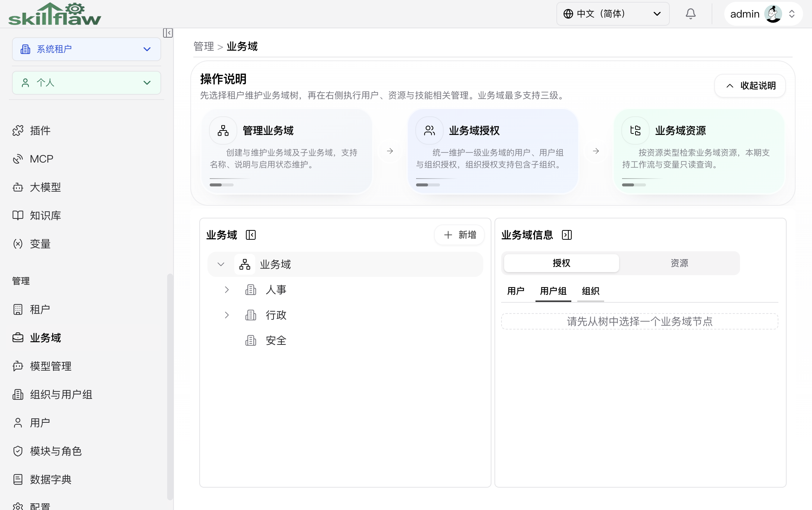Select the 用户组 sub-tab

pos(553,291)
